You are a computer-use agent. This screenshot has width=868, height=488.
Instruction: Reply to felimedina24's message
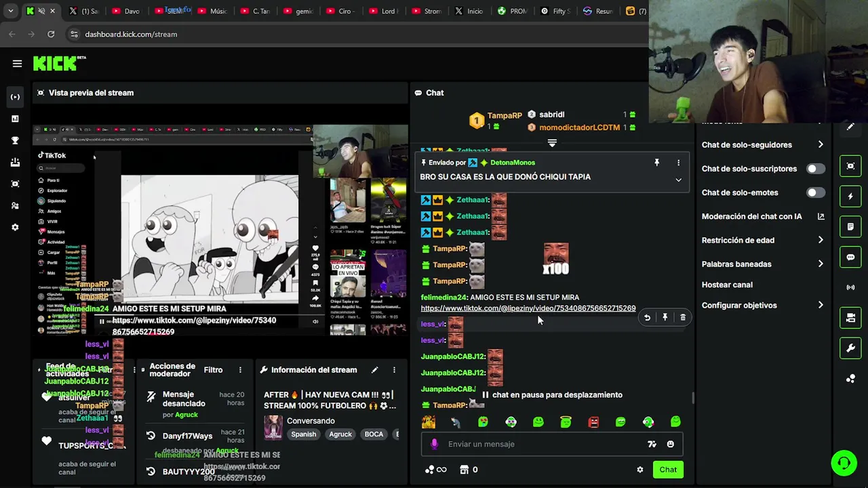click(x=647, y=317)
